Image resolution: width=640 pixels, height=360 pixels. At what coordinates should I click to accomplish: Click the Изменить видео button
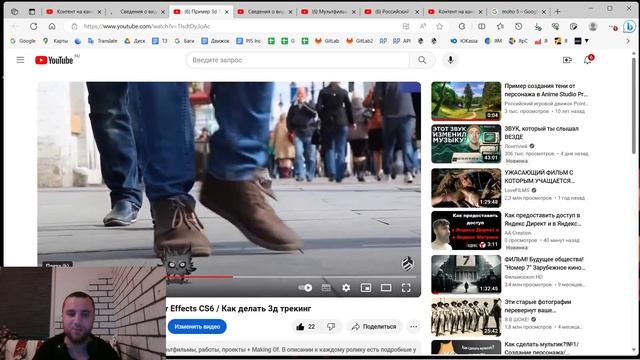point(197,327)
